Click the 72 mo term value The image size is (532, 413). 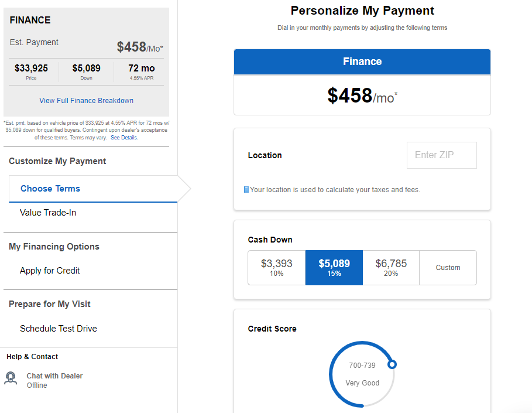(142, 69)
